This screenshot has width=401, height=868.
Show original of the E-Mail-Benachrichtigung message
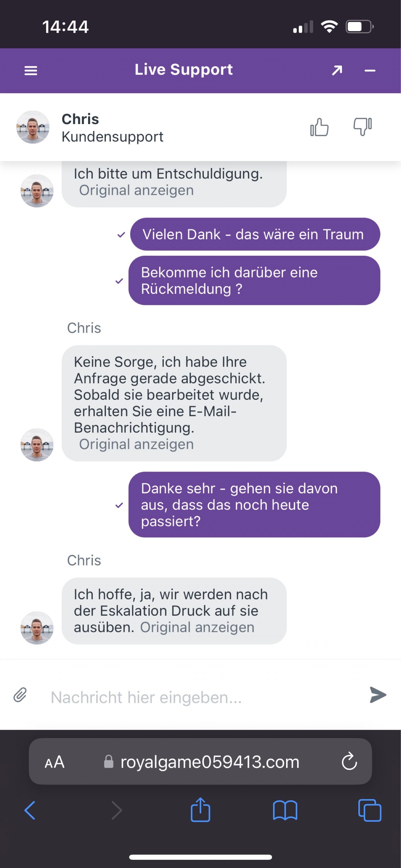click(x=136, y=444)
